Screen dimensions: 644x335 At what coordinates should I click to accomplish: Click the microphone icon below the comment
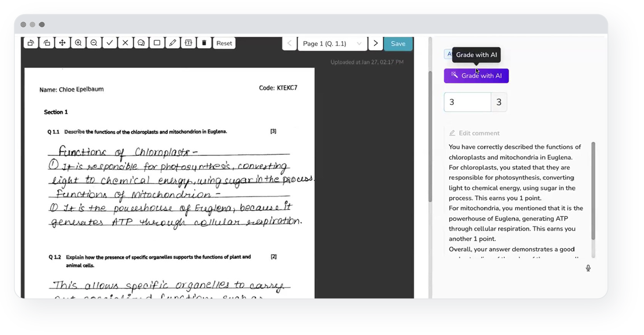tap(588, 268)
